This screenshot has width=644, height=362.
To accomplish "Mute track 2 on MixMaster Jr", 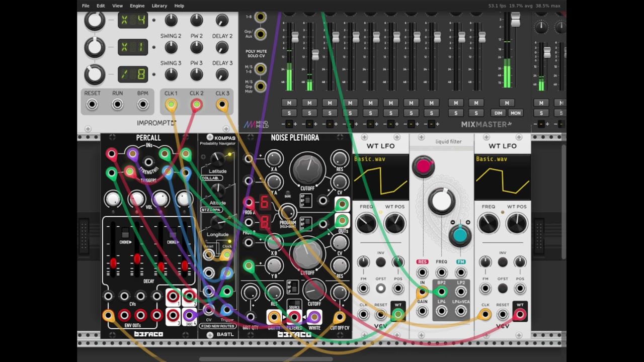I will [309, 103].
